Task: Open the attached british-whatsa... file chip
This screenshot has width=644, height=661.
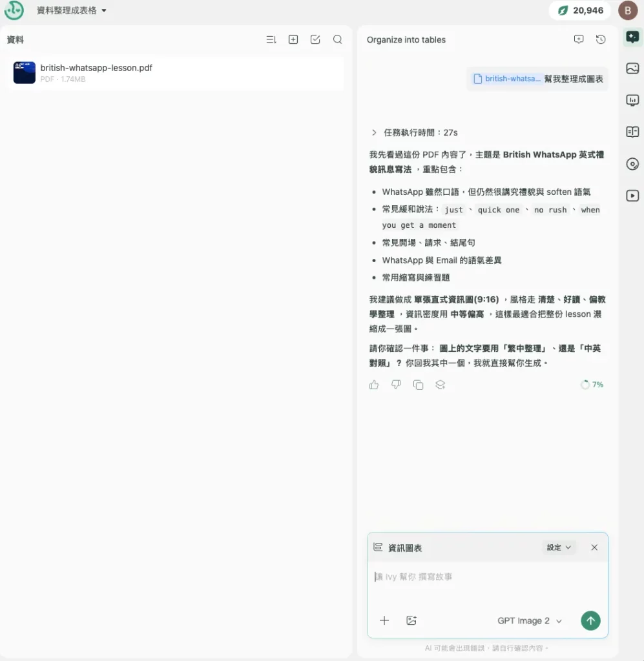Action: 507,79
